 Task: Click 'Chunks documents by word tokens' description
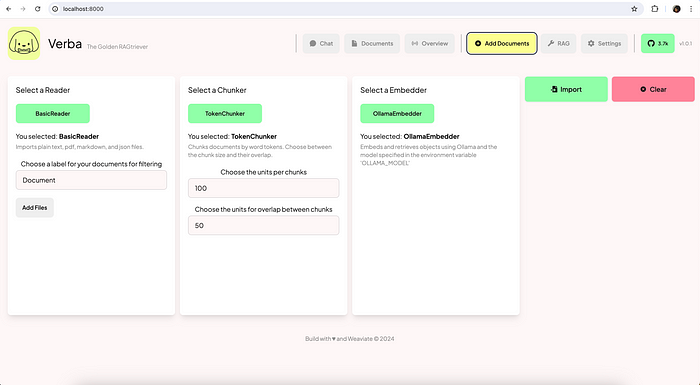coord(260,151)
